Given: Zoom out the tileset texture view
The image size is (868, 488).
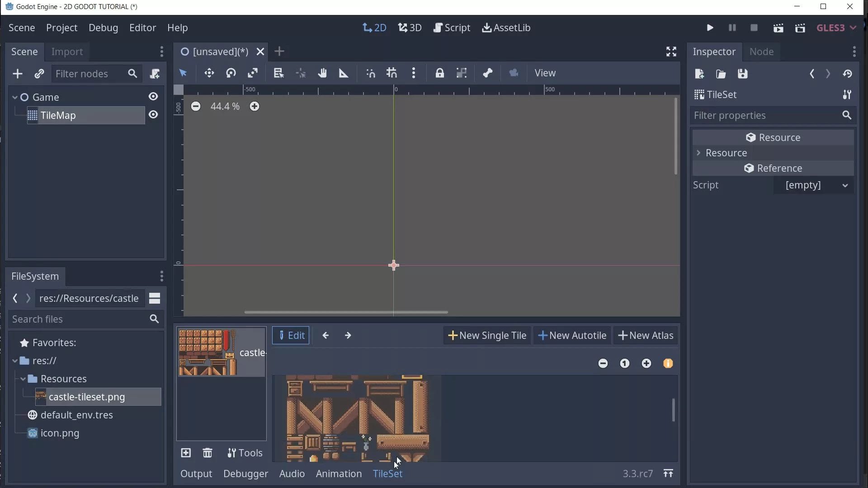Looking at the screenshot, I should tap(603, 363).
